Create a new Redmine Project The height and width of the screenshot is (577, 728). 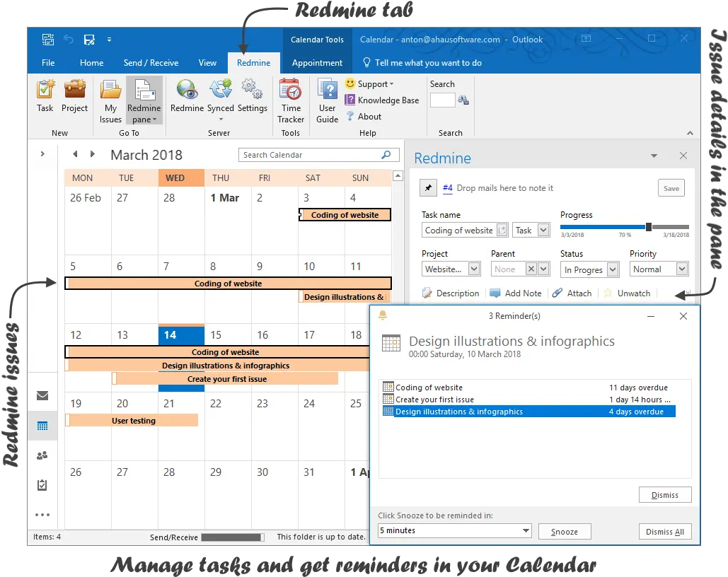pos(74,96)
